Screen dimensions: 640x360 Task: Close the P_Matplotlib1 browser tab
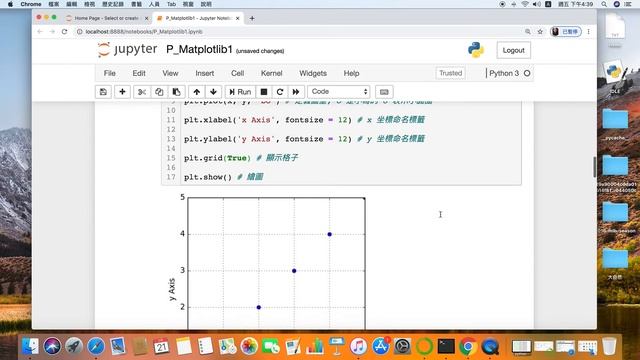coord(238,18)
